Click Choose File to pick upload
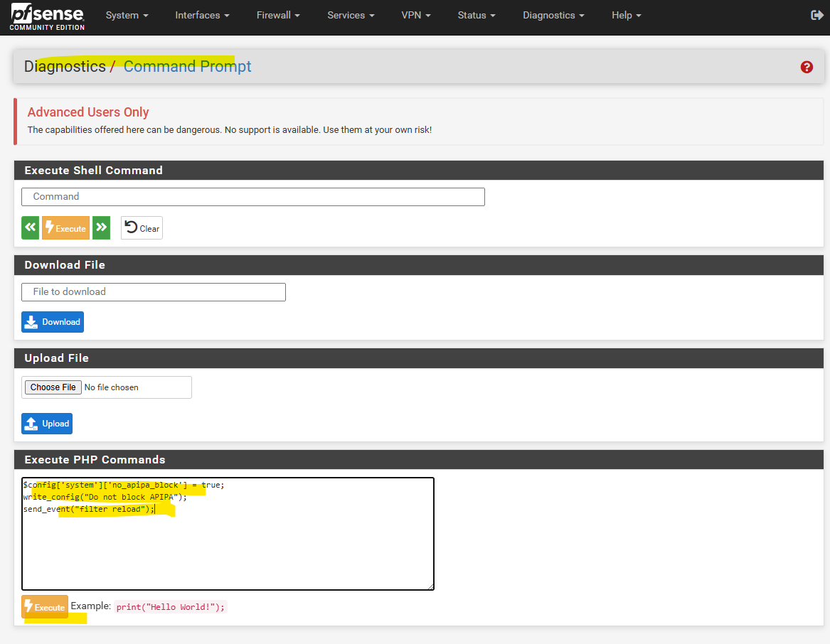Viewport: 830px width, 644px height. click(53, 387)
